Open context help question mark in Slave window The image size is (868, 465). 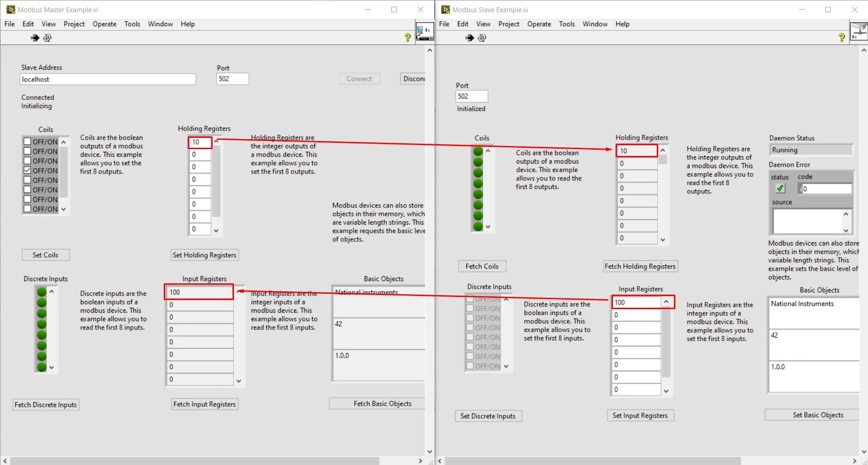[x=842, y=38]
